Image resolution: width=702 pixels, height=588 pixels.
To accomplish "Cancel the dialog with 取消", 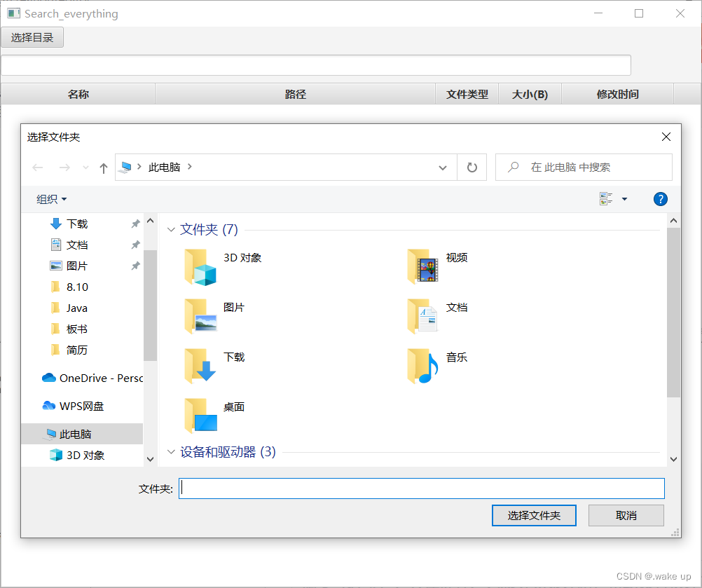I will tap(626, 515).
